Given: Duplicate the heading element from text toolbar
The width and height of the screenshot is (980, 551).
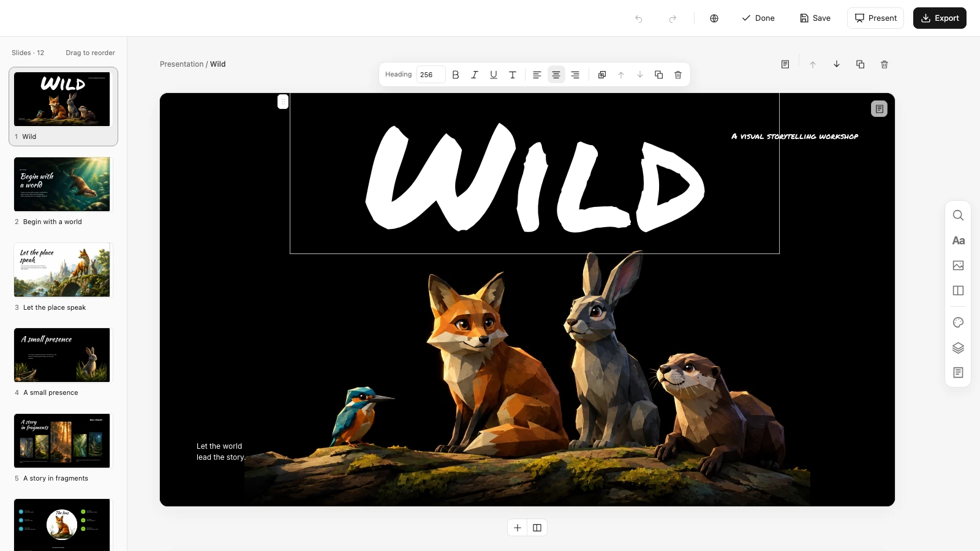Looking at the screenshot, I should pyautogui.click(x=659, y=75).
